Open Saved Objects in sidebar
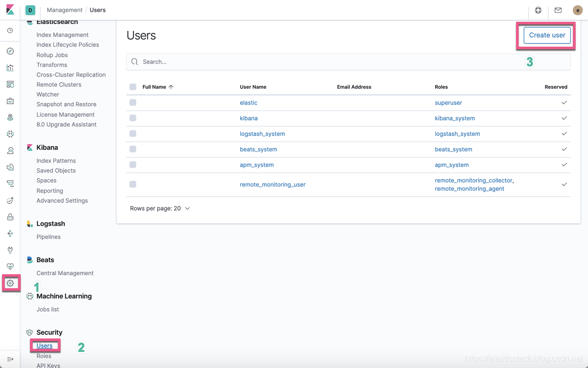The width and height of the screenshot is (588, 368). pos(56,171)
